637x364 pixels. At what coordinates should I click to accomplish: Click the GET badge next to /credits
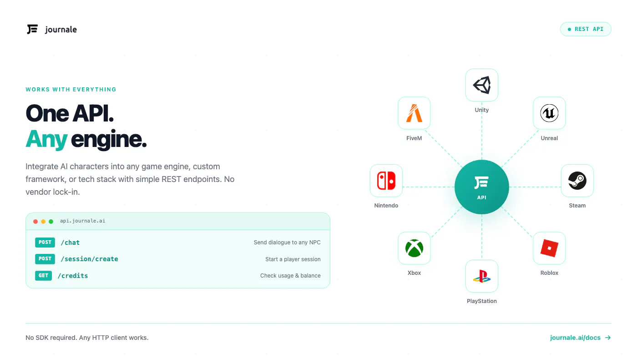pyautogui.click(x=43, y=276)
